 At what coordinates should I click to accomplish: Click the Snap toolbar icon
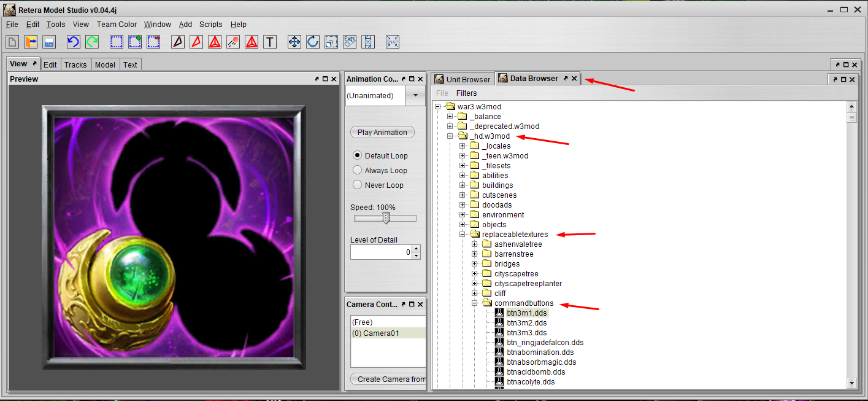pyautogui.click(x=393, y=42)
